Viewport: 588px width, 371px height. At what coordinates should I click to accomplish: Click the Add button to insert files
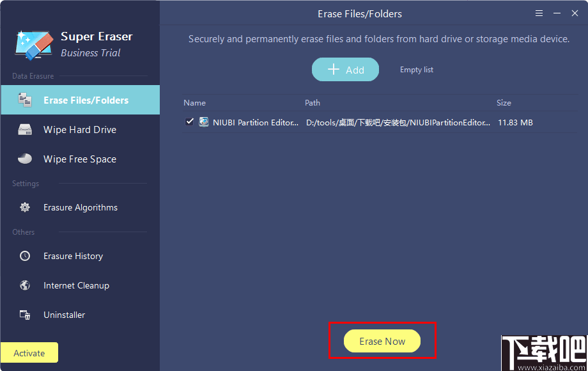click(x=345, y=69)
